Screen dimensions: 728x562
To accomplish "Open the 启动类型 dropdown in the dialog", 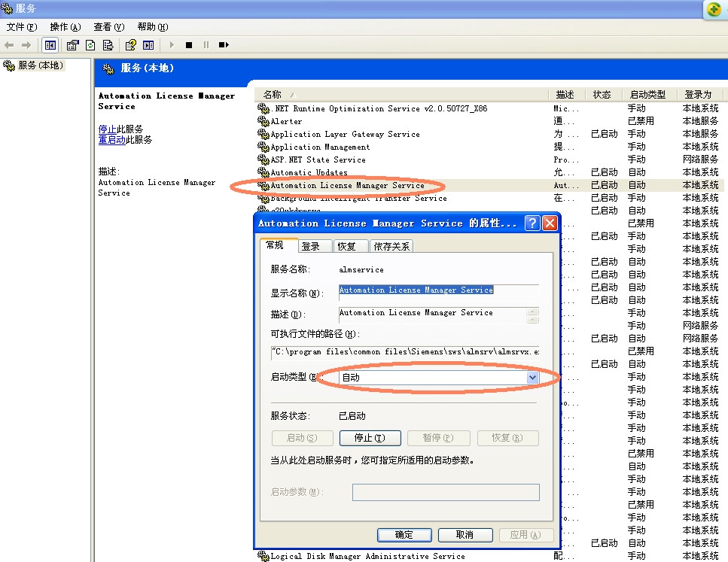I will (x=533, y=378).
